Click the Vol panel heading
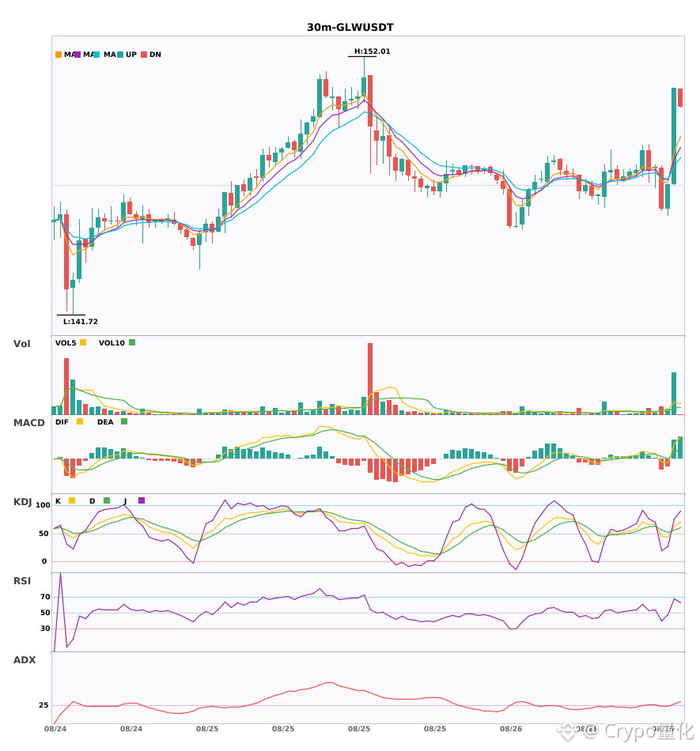700x751 pixels. [x=21, y=344]
